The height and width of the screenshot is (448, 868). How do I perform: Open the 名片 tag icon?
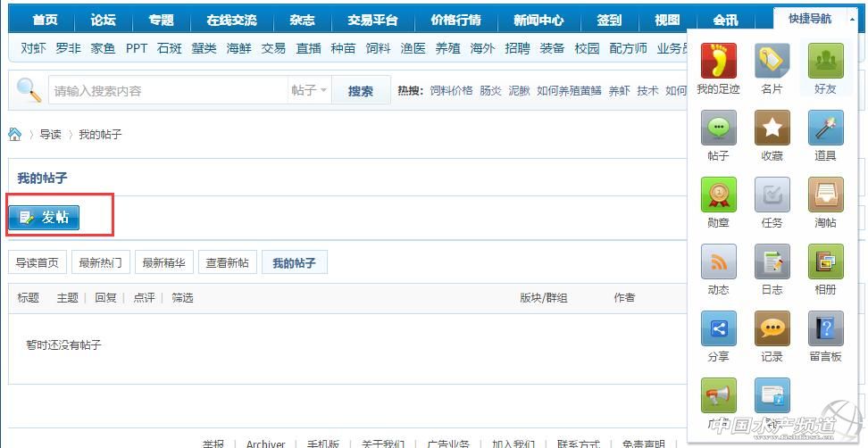772,61
